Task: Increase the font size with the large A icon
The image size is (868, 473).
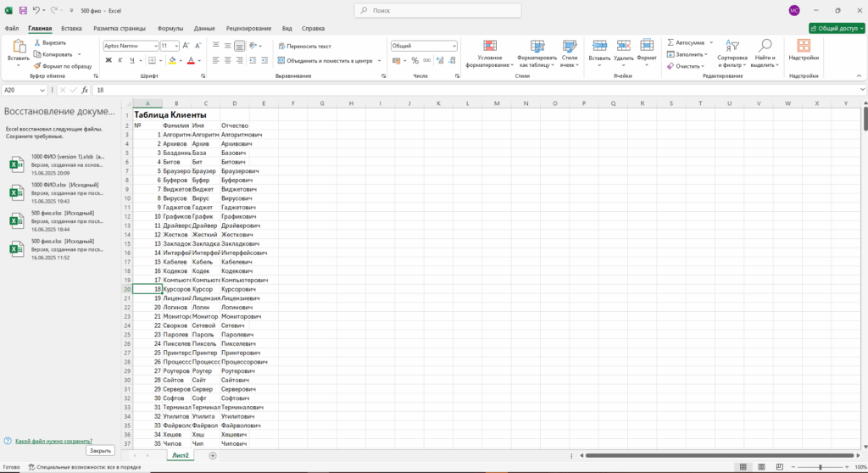Action: pos(186,46)
